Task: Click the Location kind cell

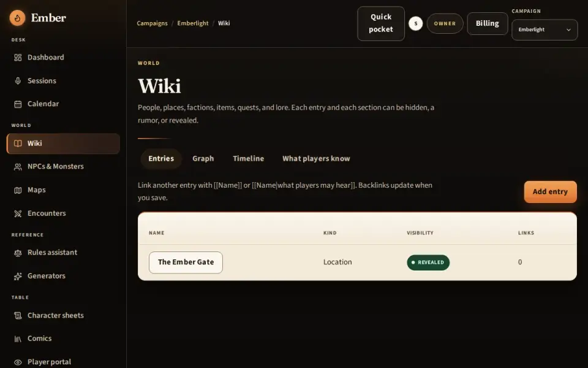Action: tap(337, 262)
